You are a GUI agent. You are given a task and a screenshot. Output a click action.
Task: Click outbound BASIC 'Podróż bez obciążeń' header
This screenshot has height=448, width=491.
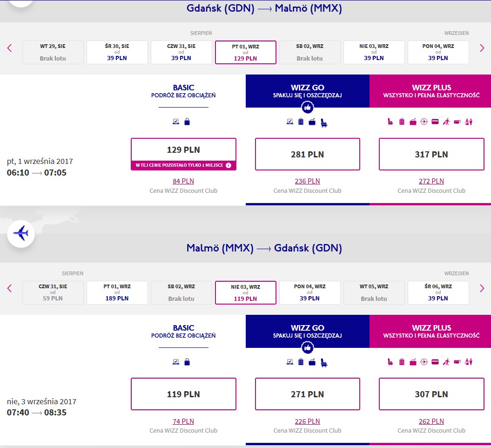(x=183, y=91)
